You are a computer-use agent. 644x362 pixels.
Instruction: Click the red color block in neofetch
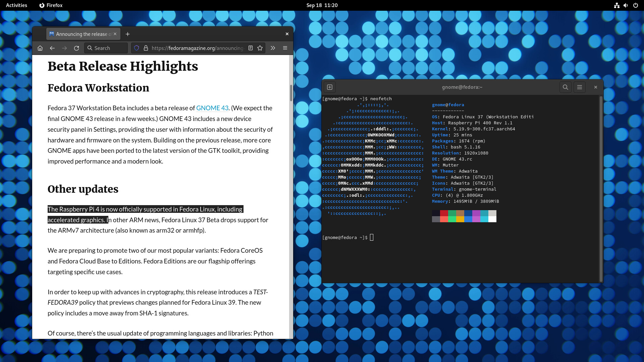tap(444, 213)
